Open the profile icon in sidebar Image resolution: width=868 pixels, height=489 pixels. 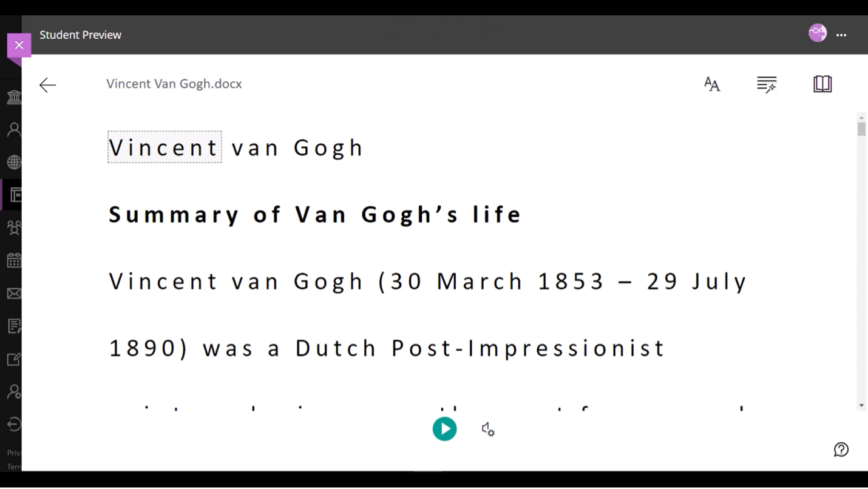[13, 129]
